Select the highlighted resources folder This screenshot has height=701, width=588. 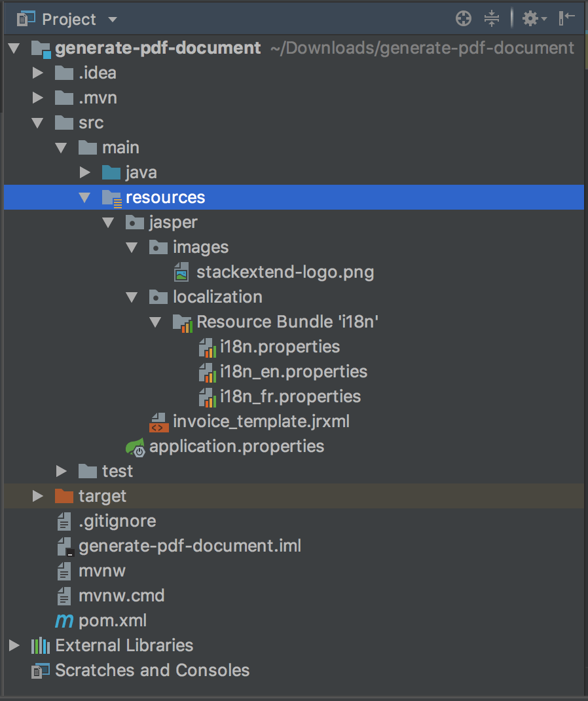point(166,197)
